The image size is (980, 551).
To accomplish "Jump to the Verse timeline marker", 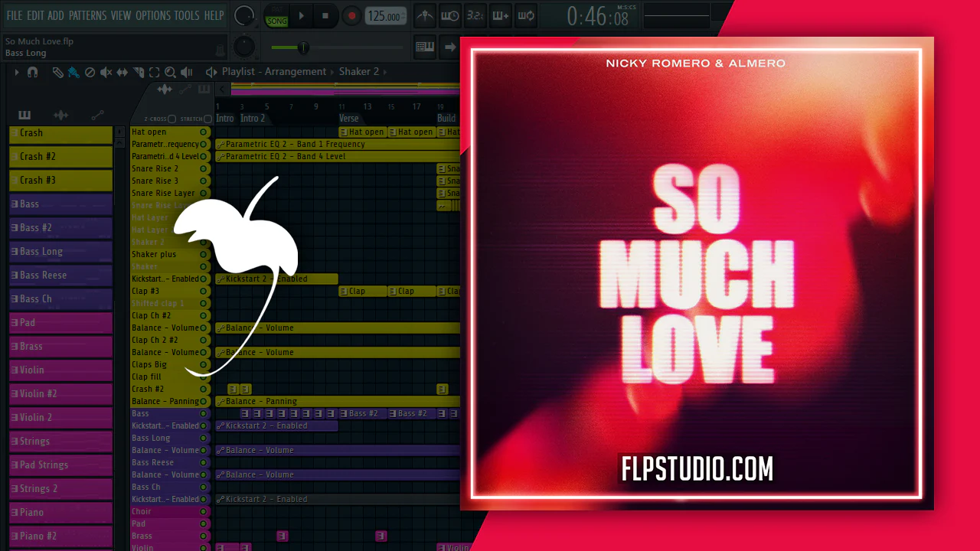I will tap(349, 119).
